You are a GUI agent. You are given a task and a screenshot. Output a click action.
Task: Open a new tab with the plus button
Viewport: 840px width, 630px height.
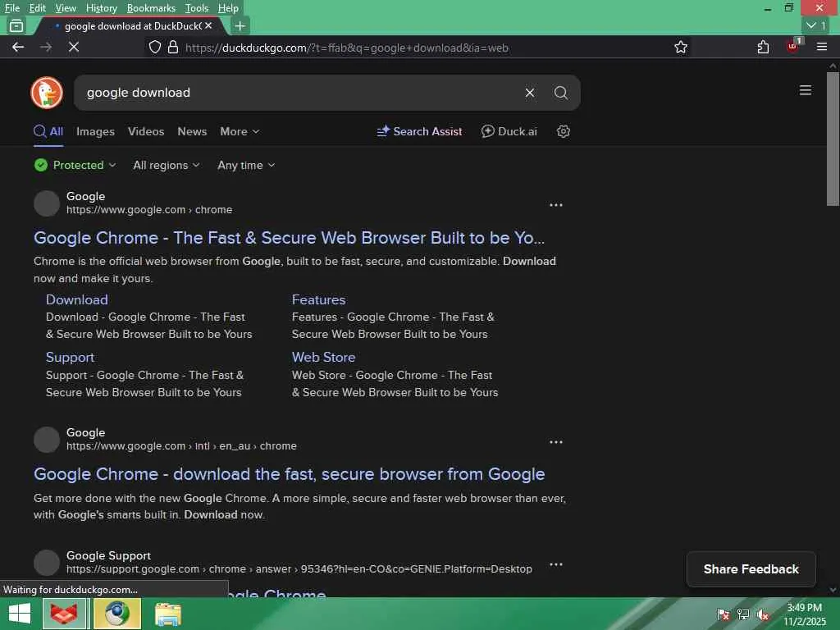240,25
